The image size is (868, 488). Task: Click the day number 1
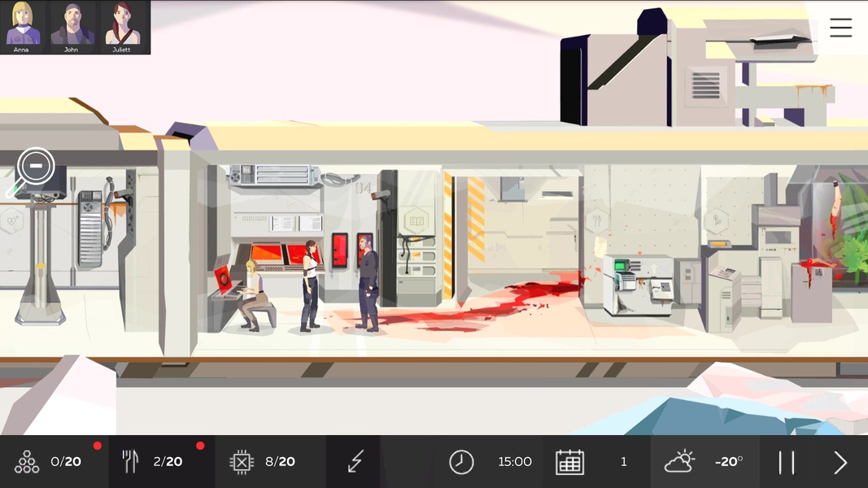(x=624, y=461)
